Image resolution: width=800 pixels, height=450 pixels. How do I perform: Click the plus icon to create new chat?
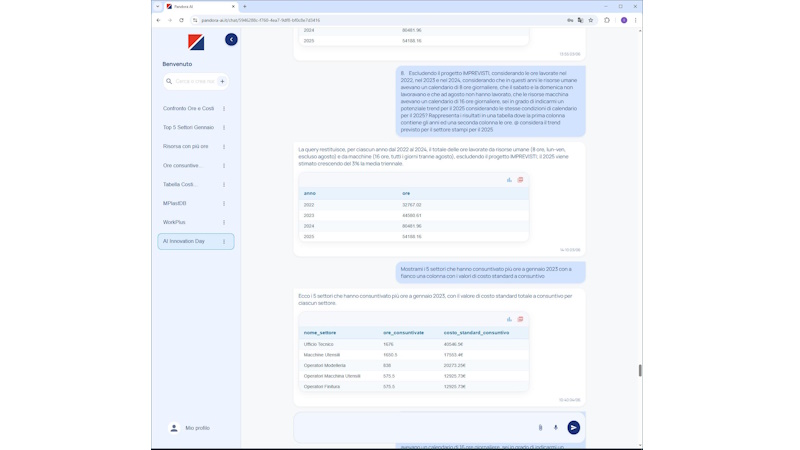point(222,81)
